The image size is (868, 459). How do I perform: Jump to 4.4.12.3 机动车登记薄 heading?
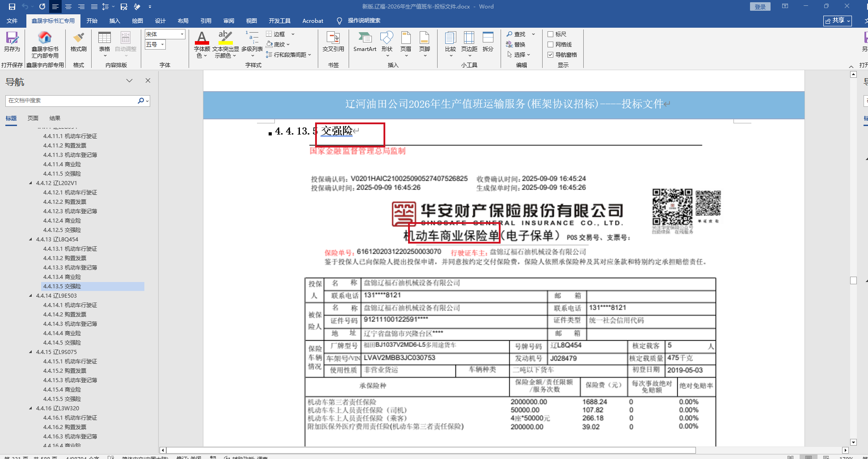pyautogui.click(x=70, y=211)
